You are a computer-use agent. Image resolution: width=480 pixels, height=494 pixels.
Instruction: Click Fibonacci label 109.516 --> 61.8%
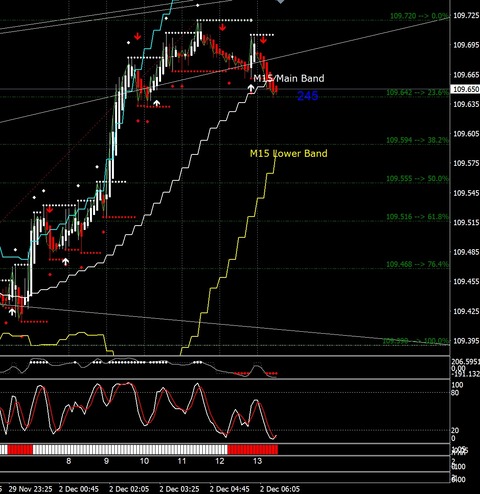coord(418,217)
